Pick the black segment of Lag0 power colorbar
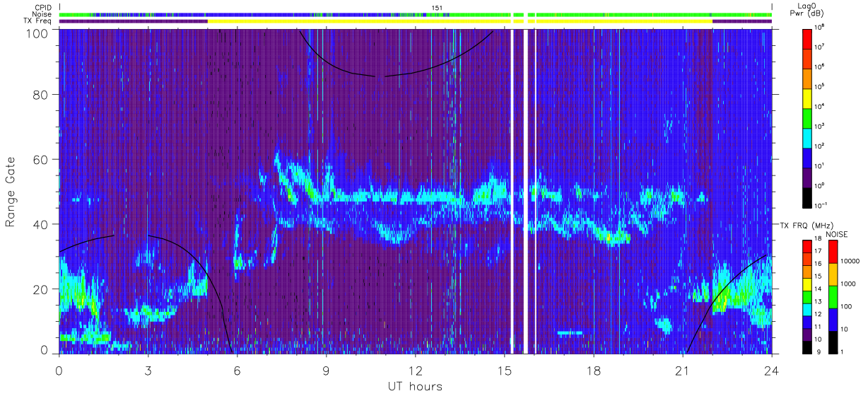The width and height of the screenshot is (868, 401). [807, 197]
